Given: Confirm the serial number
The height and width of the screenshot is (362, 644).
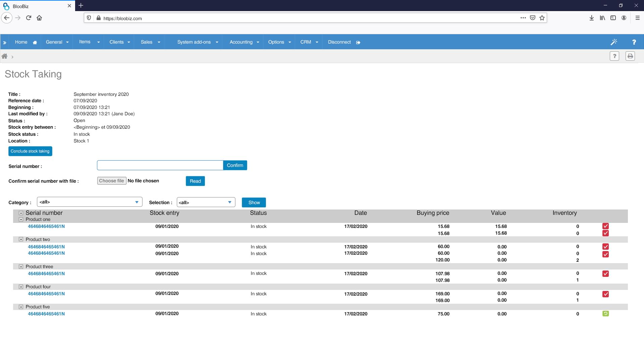Looking at the screenshot, I should pyautogui.click(x=235, y=165).
